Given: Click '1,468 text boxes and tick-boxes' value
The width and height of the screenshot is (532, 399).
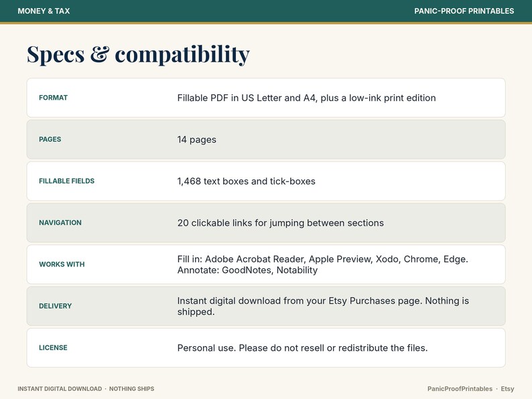Looking at the screenshot, I should coord(247,181).
